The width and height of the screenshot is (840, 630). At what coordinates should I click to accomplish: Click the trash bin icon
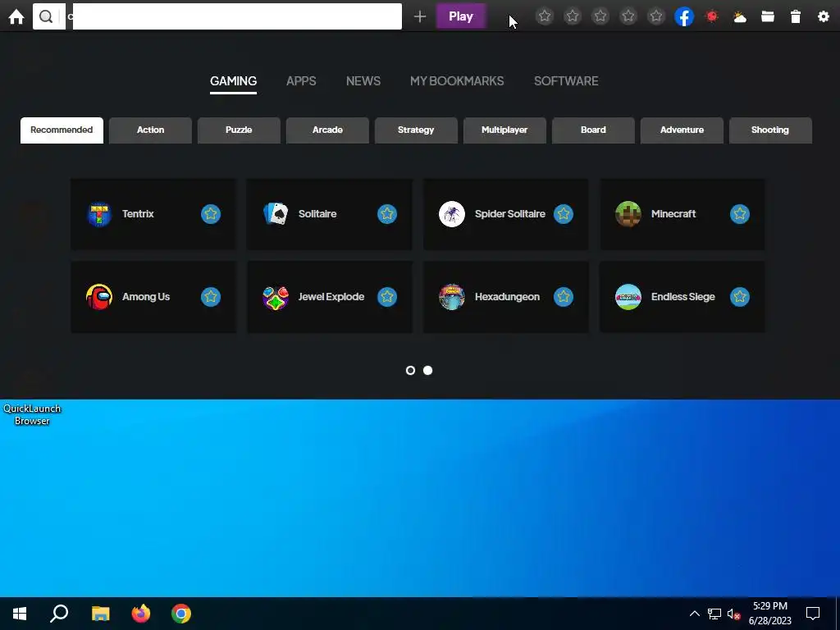click(x=796, y=16)
